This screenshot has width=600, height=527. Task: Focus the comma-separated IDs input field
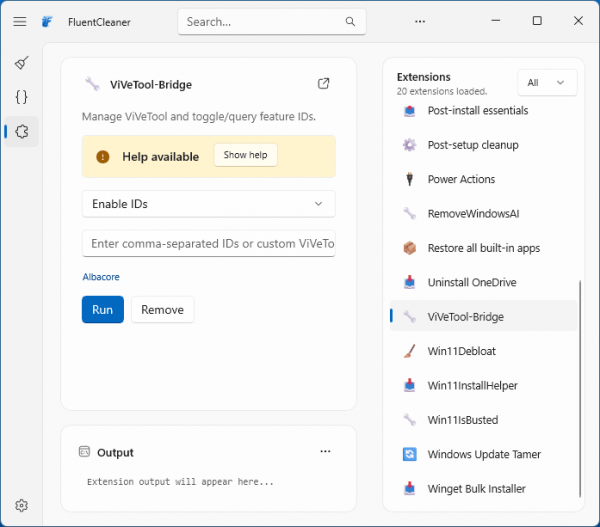point(209,243)
